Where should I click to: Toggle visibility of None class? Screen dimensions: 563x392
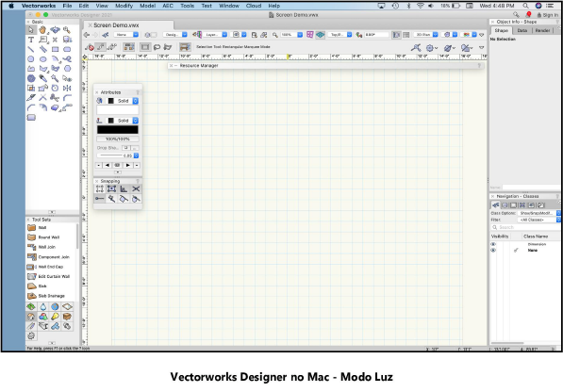[493, 251]
